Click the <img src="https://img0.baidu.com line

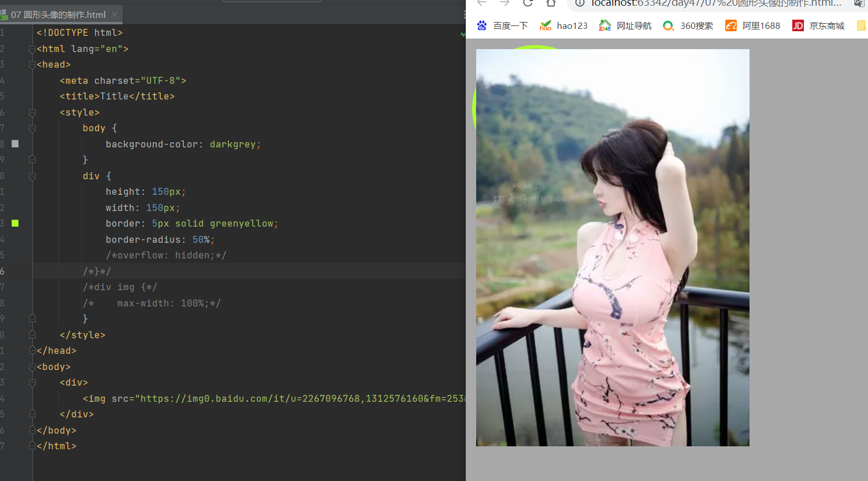[x=274, y=399]
